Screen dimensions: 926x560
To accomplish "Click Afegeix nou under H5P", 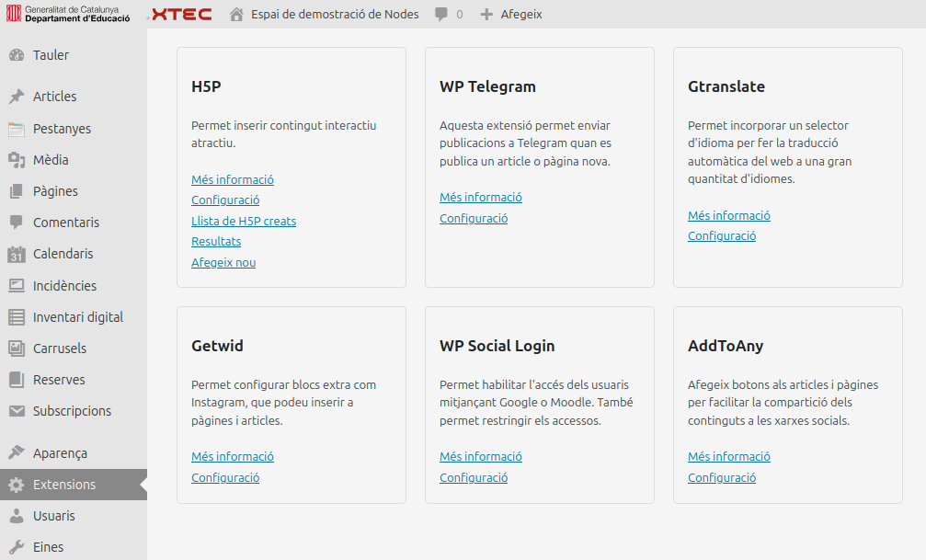I will (x=223, y=262).
